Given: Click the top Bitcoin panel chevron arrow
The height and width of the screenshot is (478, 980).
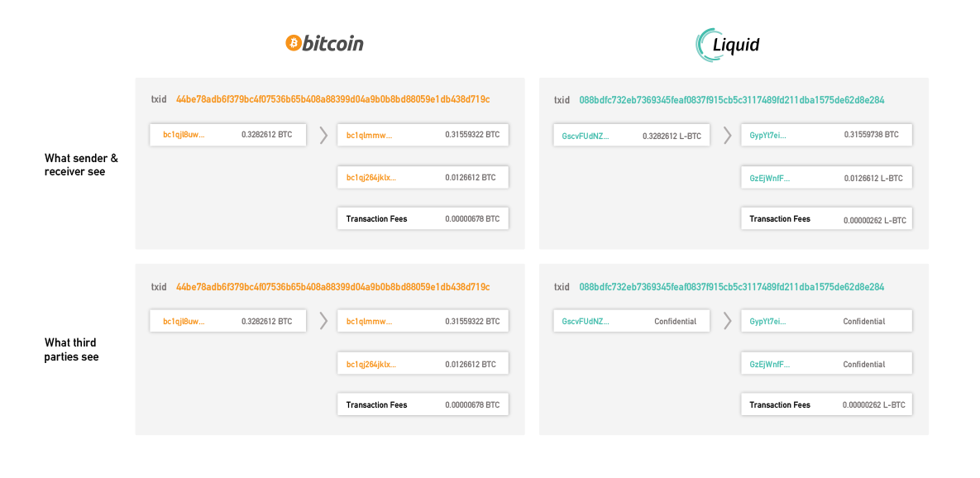Looking at the screenshot, I should (323, 135).
